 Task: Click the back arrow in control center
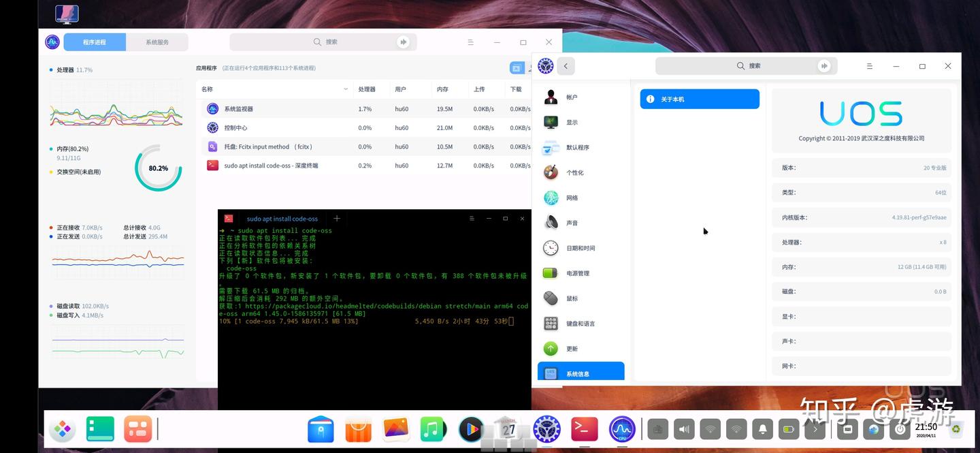point(566,65)
